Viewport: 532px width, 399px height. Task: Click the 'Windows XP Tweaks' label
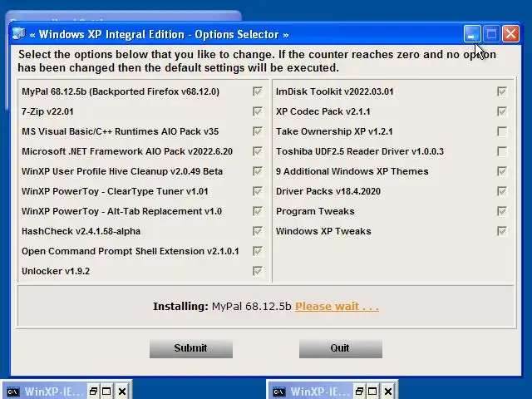coord(323,231)
